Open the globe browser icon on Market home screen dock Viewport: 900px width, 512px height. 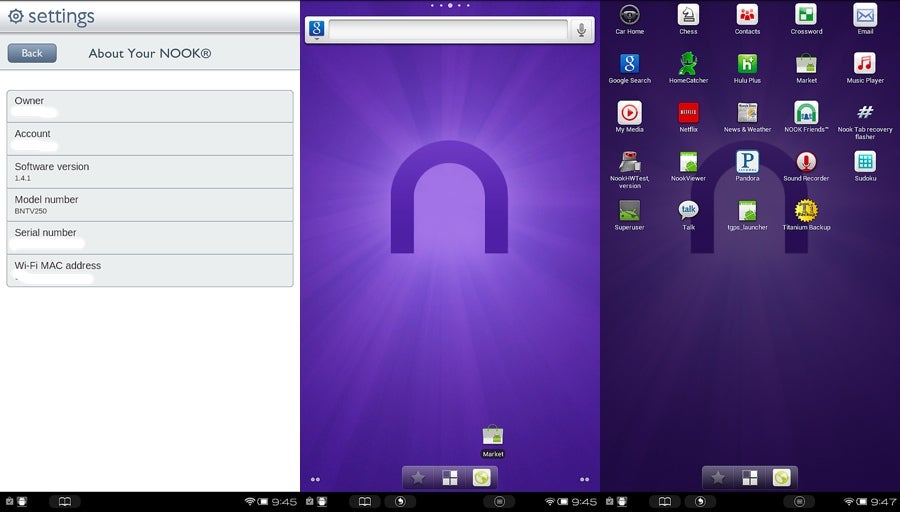pos(482,478)
